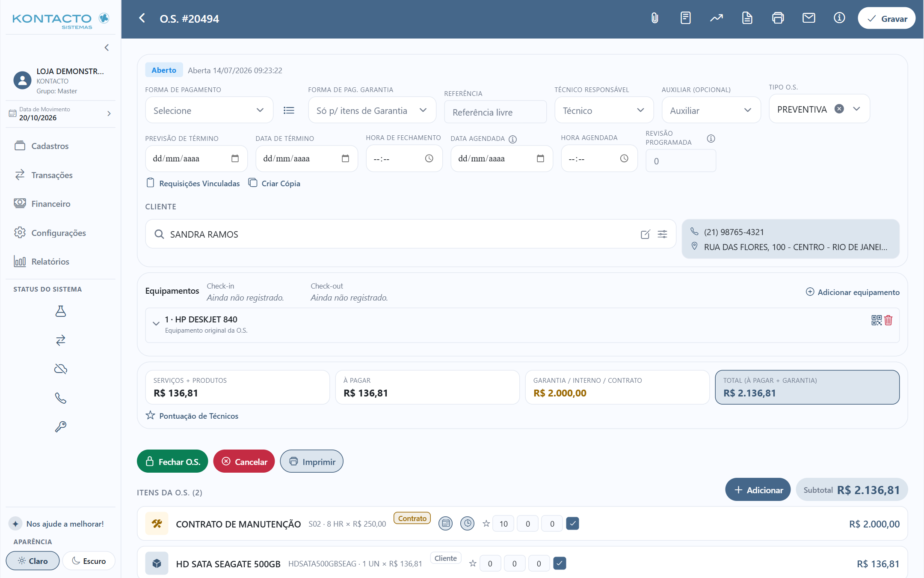Click the info circle icon in header
This screenshot has height=578, width=924.
839,18
